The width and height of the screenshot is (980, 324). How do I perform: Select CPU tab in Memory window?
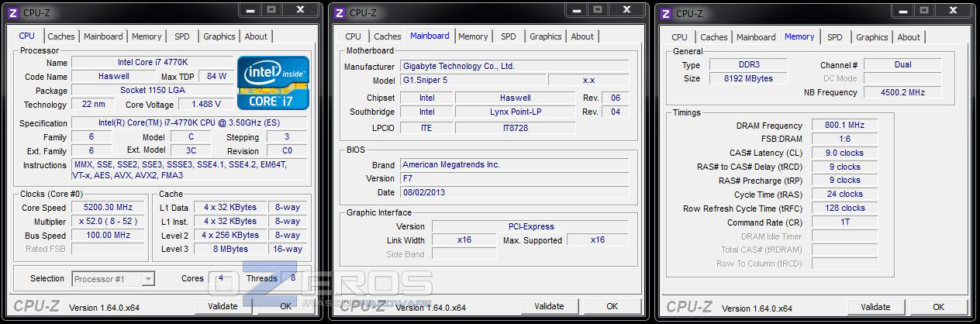pos(679,37)
